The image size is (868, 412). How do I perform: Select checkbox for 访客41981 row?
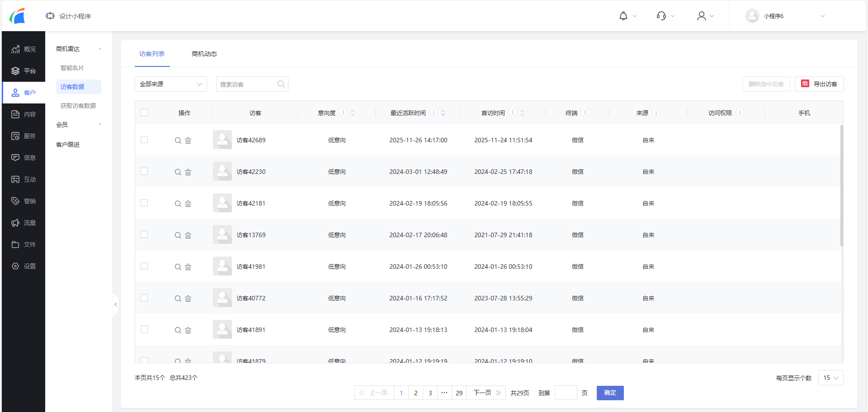coord(144,266)
